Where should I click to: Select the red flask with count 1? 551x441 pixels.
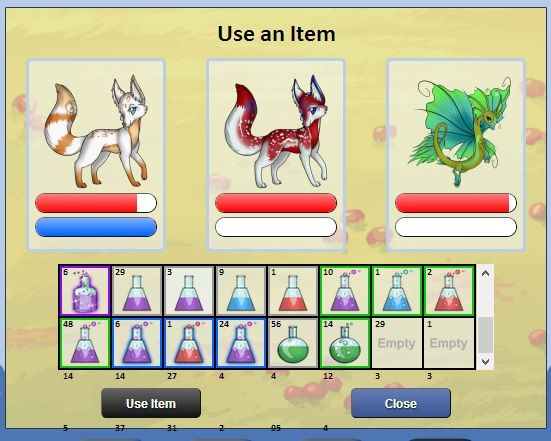click(x=293, y=291)
